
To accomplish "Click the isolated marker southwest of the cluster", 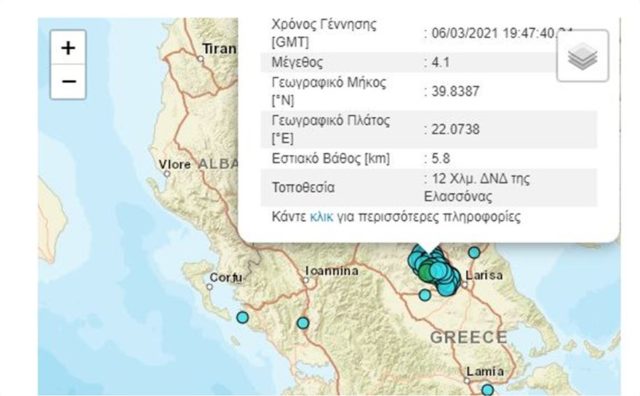I will click(425, 295).
